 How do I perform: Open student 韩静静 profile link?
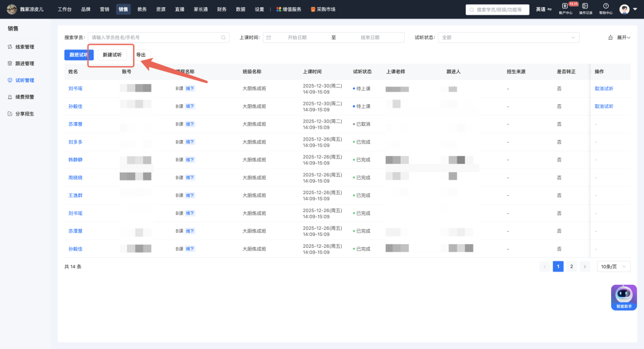point(75,160)
